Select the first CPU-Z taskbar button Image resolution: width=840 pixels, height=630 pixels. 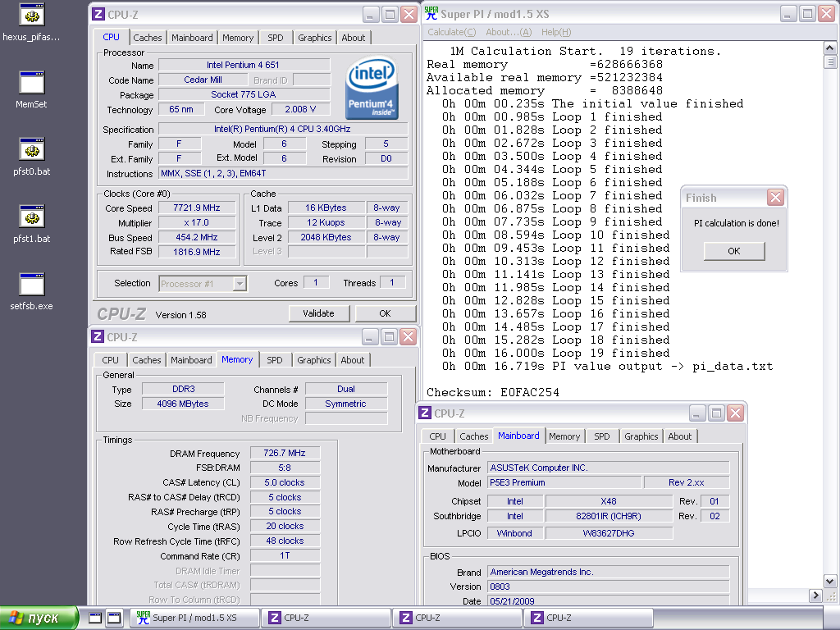(326, 618)
